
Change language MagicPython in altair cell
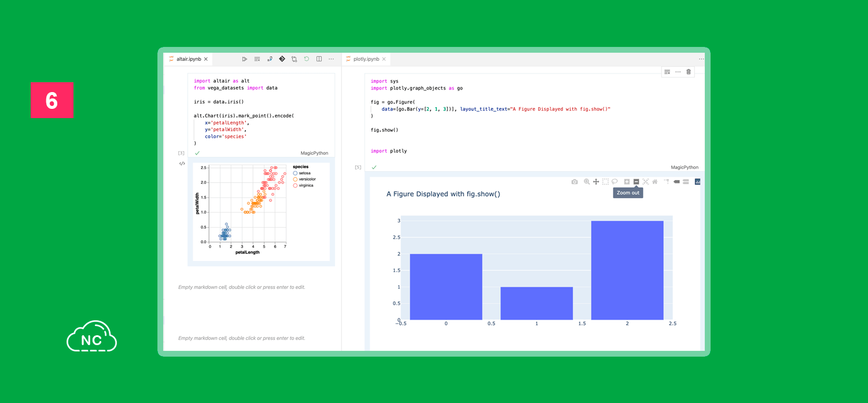[314, 153]
